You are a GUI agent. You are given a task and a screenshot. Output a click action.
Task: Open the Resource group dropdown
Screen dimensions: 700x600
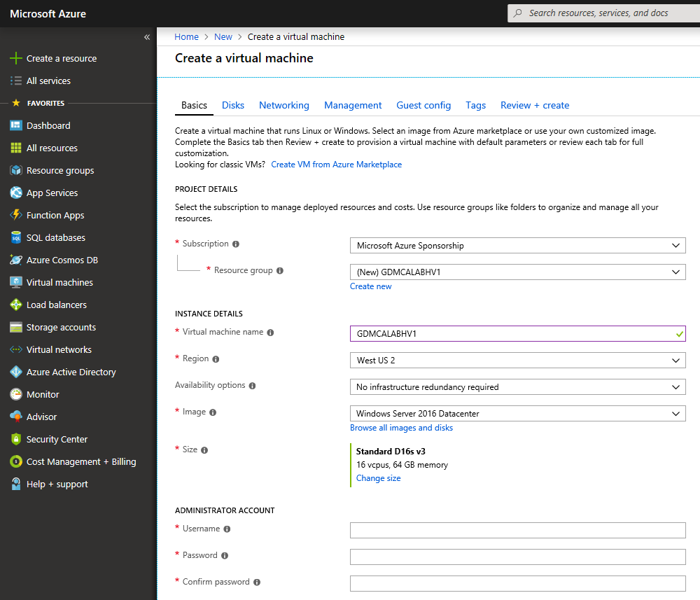click(x=518, y=272)
